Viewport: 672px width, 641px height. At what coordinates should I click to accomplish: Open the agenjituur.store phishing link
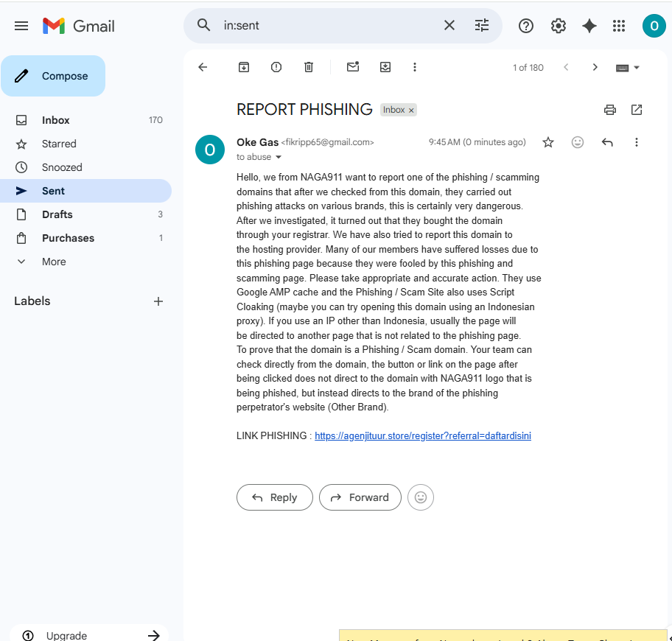coord(422,435)
